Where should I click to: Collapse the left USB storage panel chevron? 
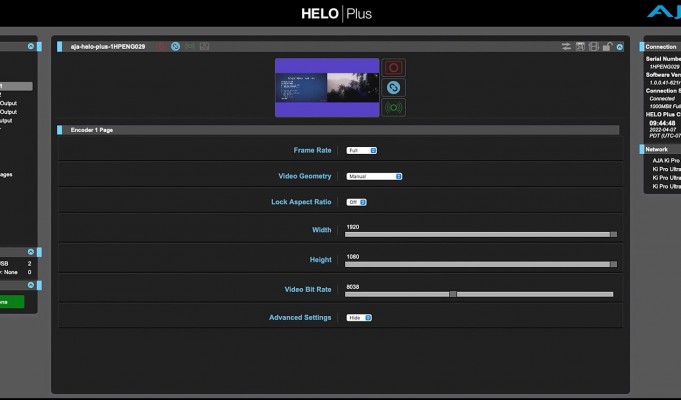(31, 252)
